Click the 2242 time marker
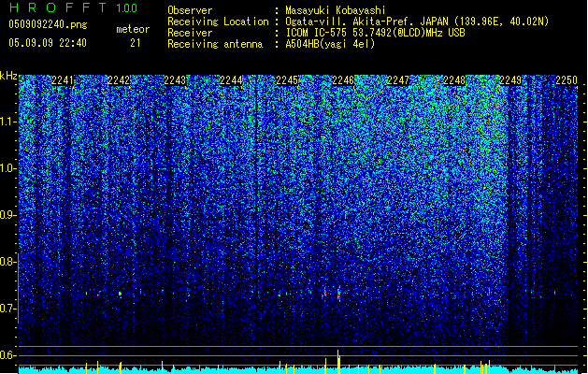 click(119, 79)
